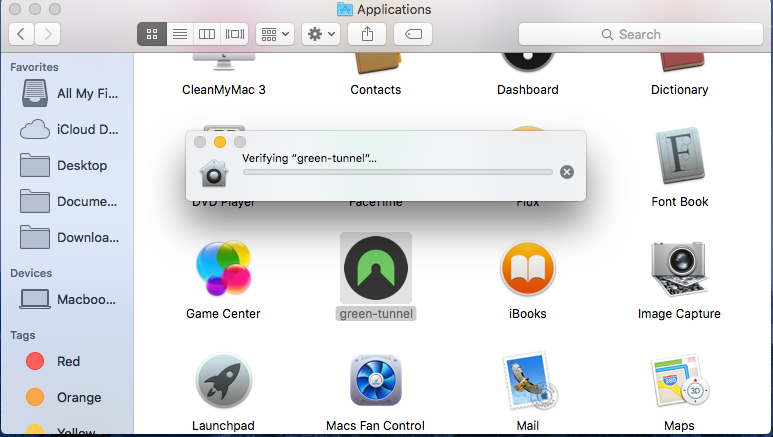773x437 pixels.
Task: Select Desktop folder in sidebar
Action: (68, 165)
